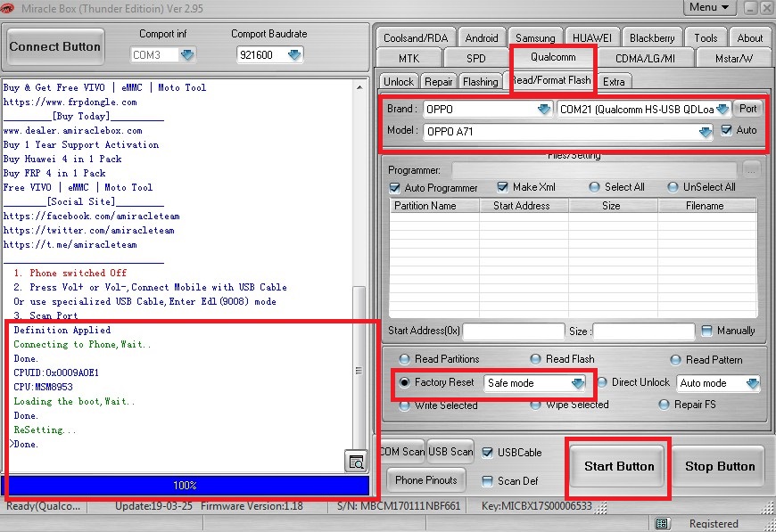Viewport: 776px width, 532px height.
Task: Click the Phone Pinouts button
Action: pos(426,480)
